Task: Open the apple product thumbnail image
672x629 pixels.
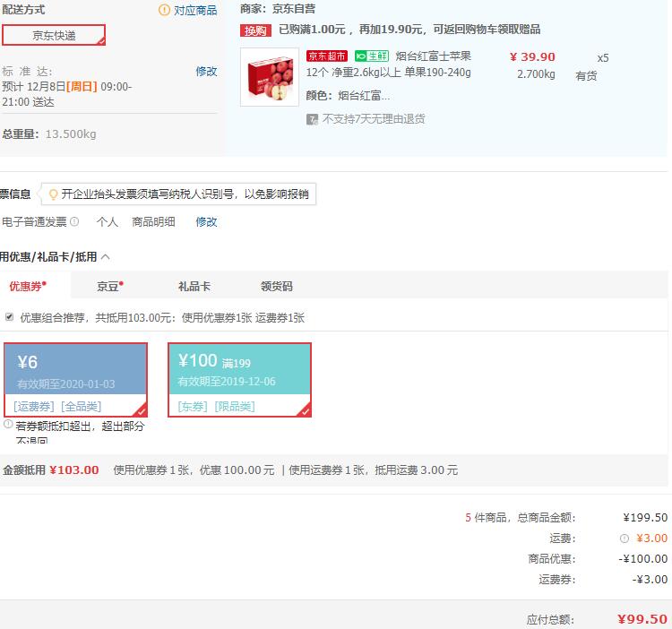Action: click(270, 77)
